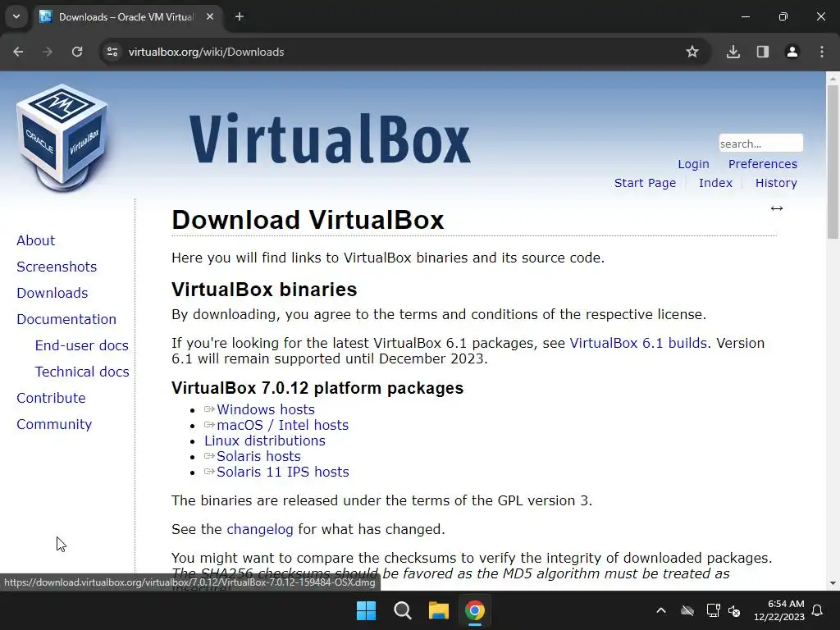
Task: Click the Download VirtualBox heading
Action: [308, 220]
